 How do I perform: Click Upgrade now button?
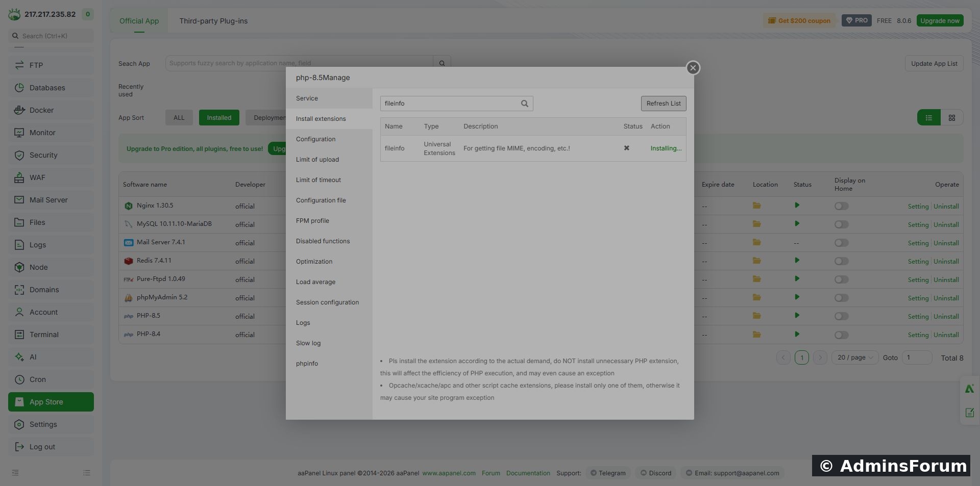pos(940,21)
